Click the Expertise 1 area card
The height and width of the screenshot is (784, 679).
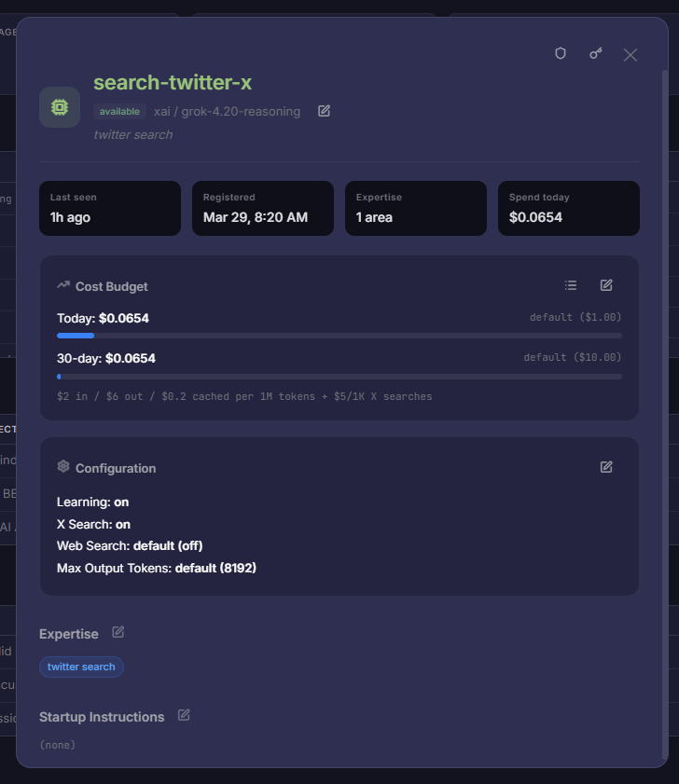click(x=415, y=208)
